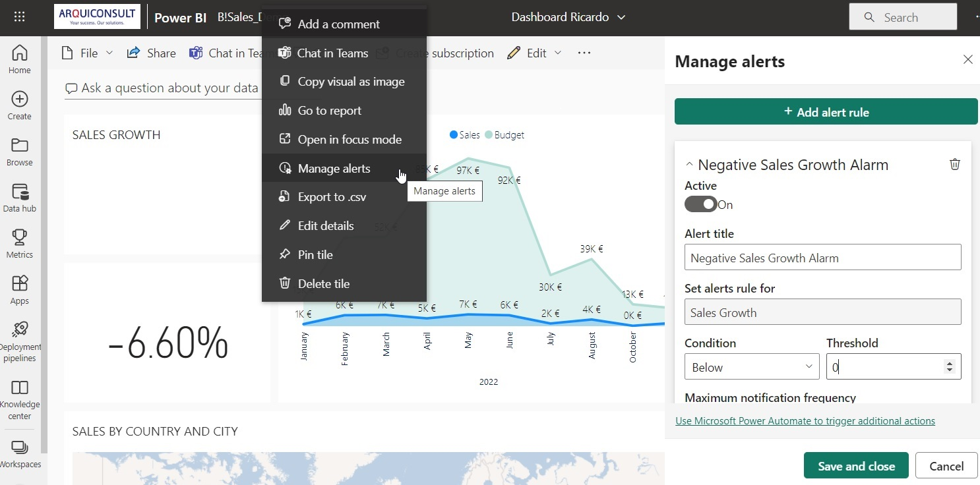
Task: Click Save and close button
Action: point(855,466)
